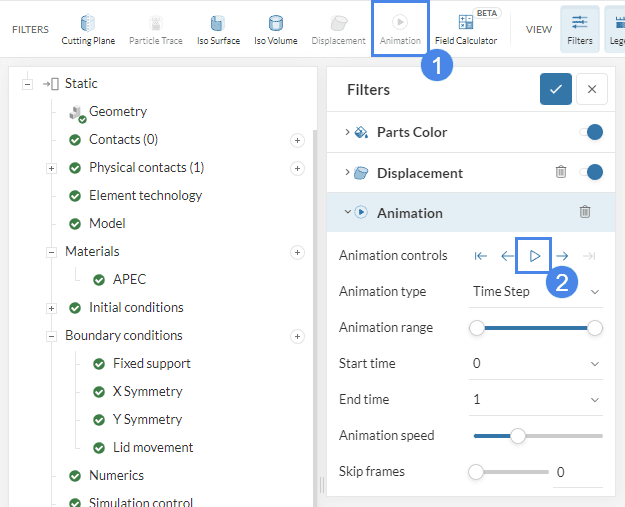Open the End time dropdown
The image size is (625, 507).
537,399
